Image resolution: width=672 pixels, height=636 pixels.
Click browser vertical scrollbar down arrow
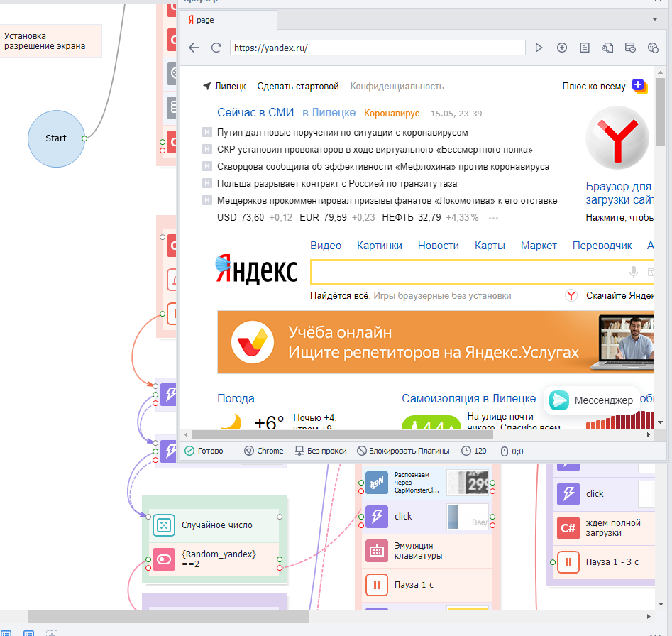pos(661,422)
